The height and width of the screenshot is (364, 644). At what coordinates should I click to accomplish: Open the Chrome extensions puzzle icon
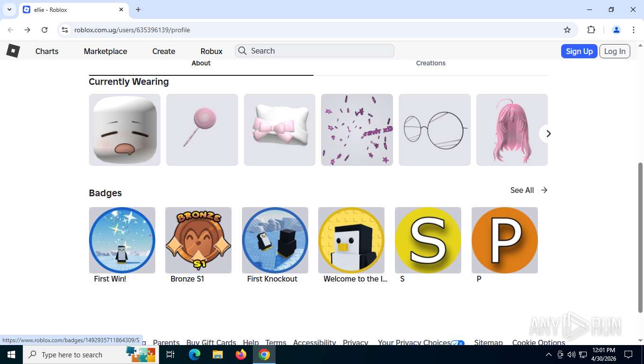click(591, 30)
